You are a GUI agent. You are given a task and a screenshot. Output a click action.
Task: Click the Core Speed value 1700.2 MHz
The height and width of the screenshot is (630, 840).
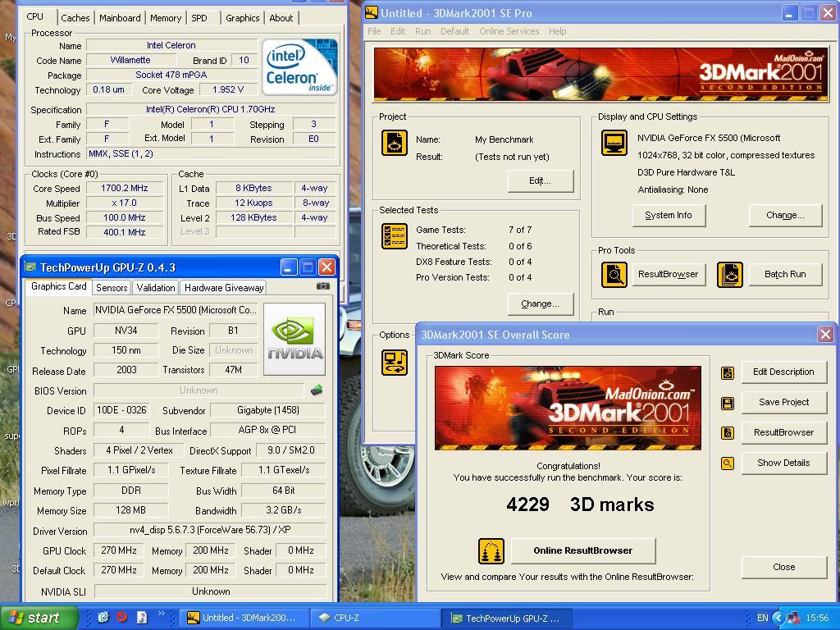[x=125, y=188]
